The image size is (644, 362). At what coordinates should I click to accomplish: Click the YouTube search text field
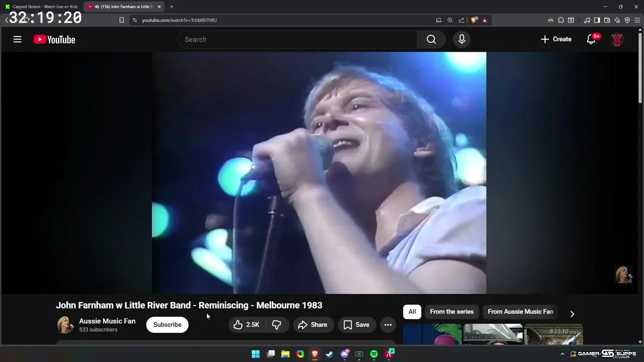297,40
